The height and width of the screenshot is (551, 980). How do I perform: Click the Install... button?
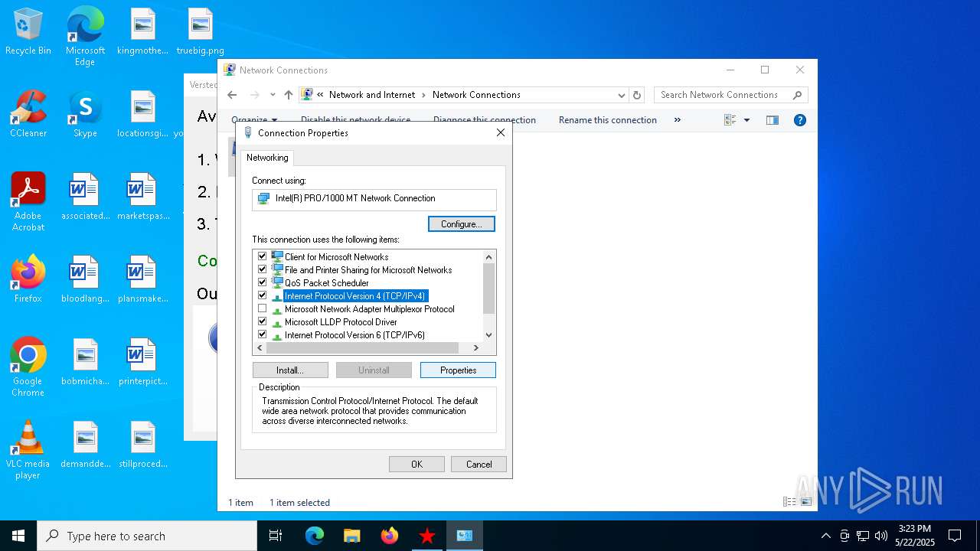(x=290, y=370)
